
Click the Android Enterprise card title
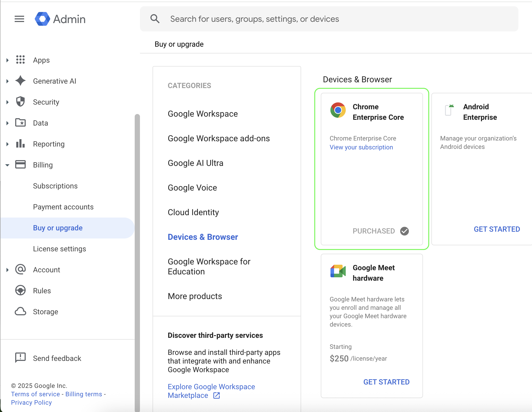pyautogui.click(x=480, y=112)
